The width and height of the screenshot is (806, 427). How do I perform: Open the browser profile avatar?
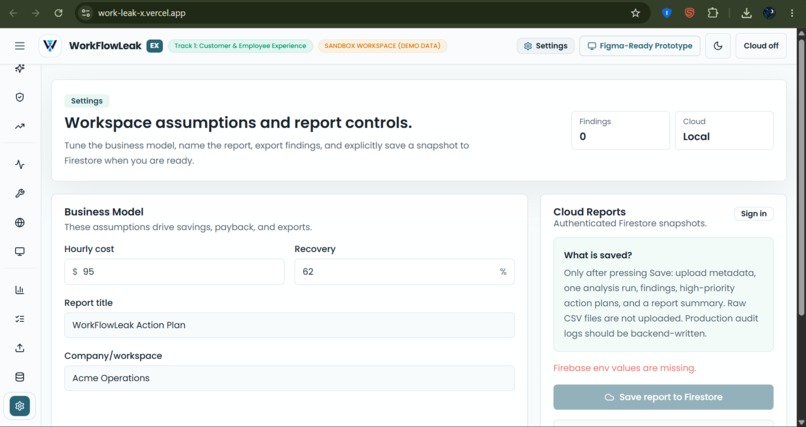click(769, 13)
